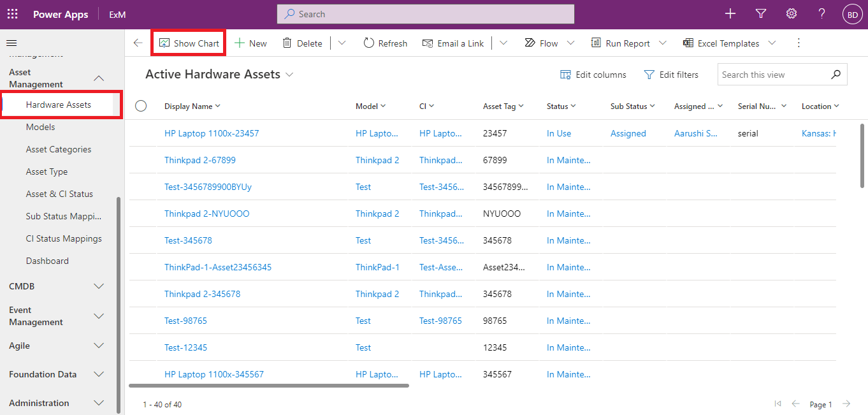Open ThinkPad-1-Asset23456345 record link
Viewport: 868px width, 415px height.
click(218, 267)
